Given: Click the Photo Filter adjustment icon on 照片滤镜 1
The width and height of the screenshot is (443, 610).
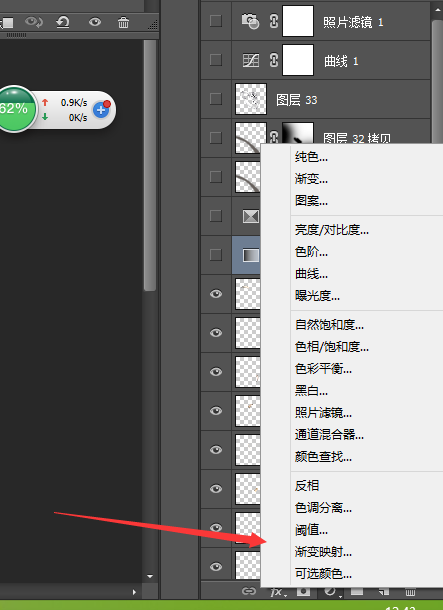Looking at the screenshot, I should pos(250,21).
